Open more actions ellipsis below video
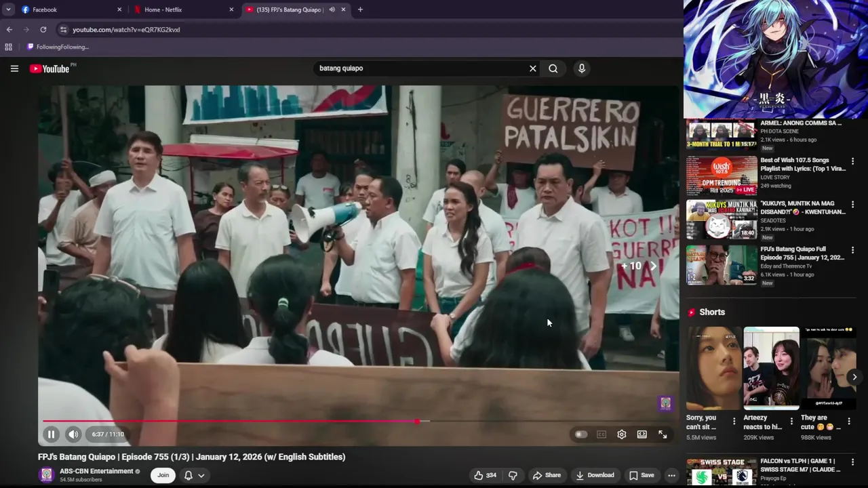Image resolution: width=868 pixels, height=488 pixels. [x=671, y=475]
